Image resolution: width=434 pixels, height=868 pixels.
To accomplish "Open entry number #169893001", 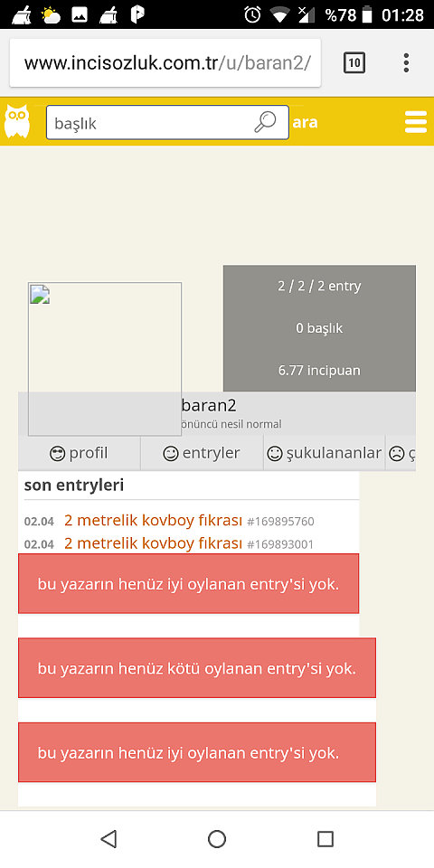I will click(x=280, y=544).
